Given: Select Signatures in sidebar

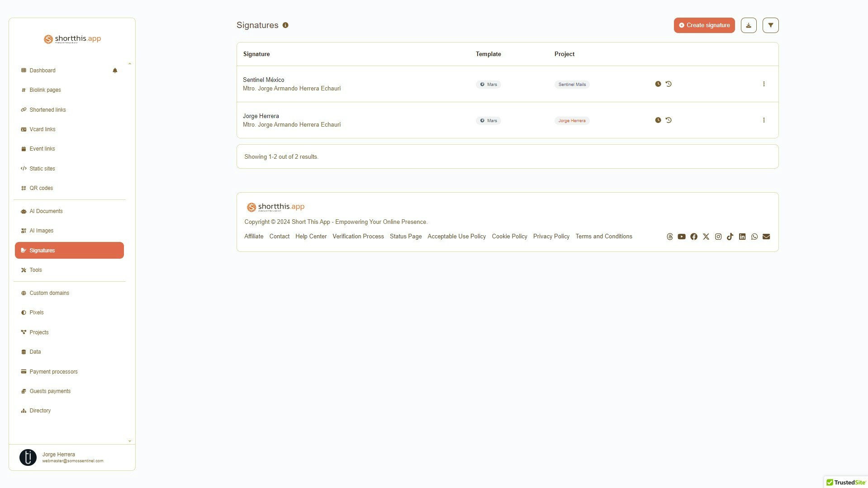Looking at the screenshot, I should click(69, 251).
